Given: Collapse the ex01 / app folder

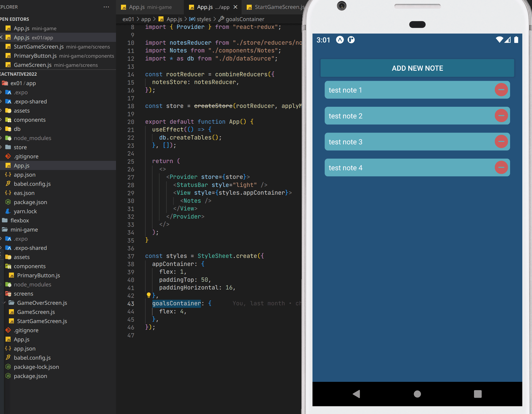Looking at the screenshot, I should [58, 83].
